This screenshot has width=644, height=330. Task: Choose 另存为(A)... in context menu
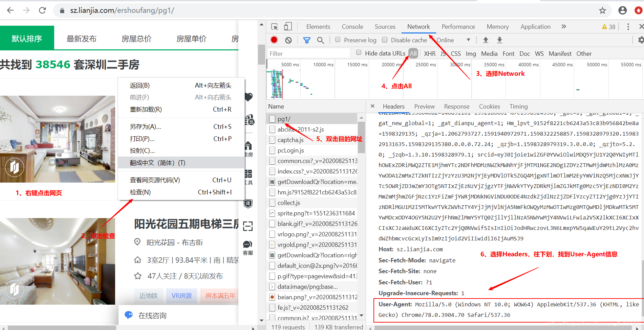click(181, 126)
